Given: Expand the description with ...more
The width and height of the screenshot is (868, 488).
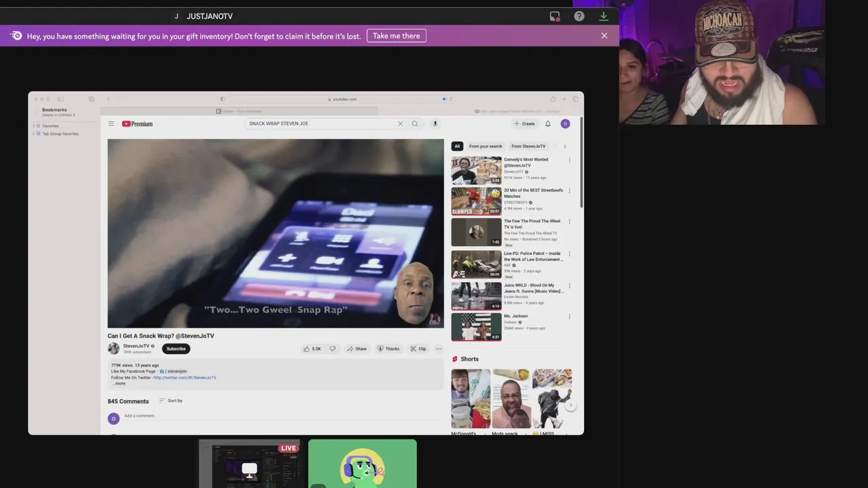Looking at the screenshot, I should pyautogui.click(x=119, y=384).
